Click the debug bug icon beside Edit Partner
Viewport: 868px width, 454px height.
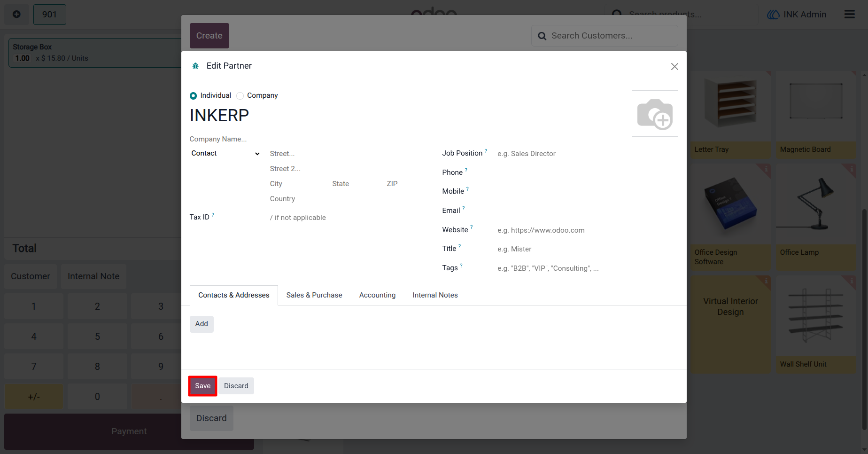click(x=195, y=66)
